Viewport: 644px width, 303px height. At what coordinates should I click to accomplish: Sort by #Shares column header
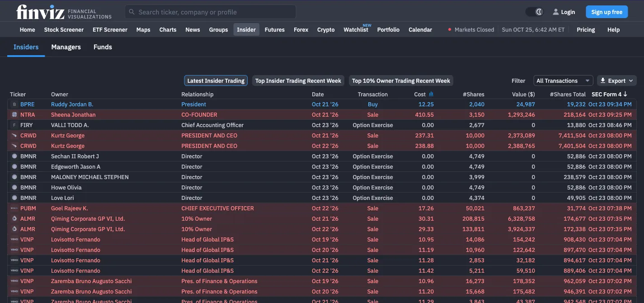(473, 94)
